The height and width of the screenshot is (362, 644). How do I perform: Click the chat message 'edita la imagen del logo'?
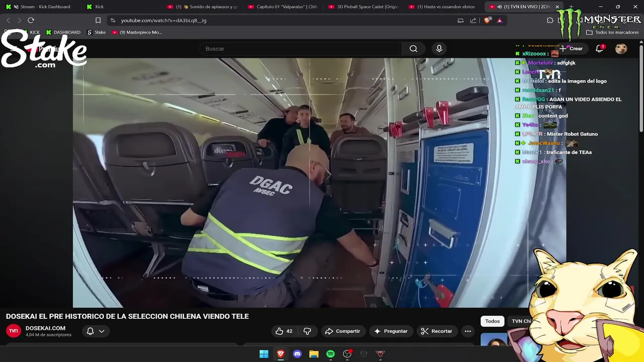pyautogui.click(x=577, y=81)
